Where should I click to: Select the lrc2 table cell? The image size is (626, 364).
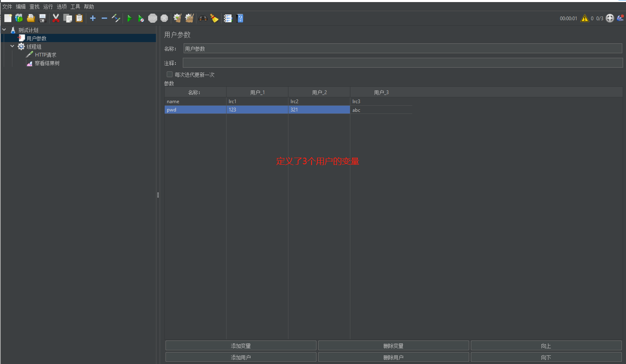319,102
